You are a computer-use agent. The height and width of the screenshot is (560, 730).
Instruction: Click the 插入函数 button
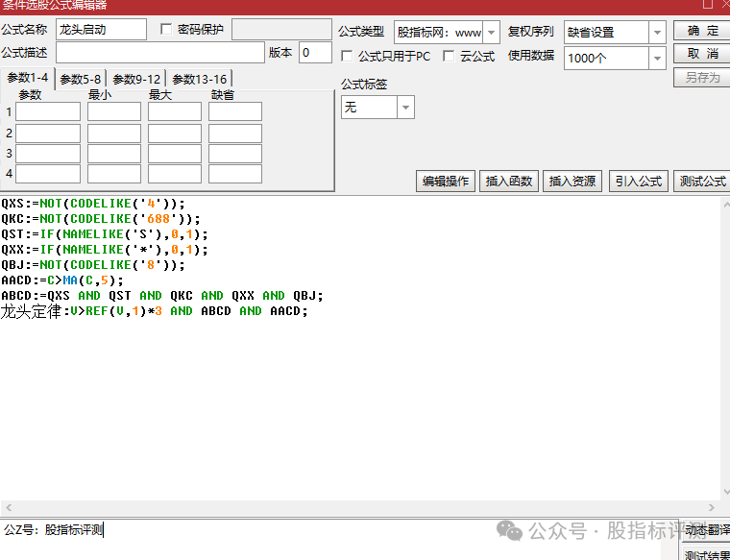point(509,182)
